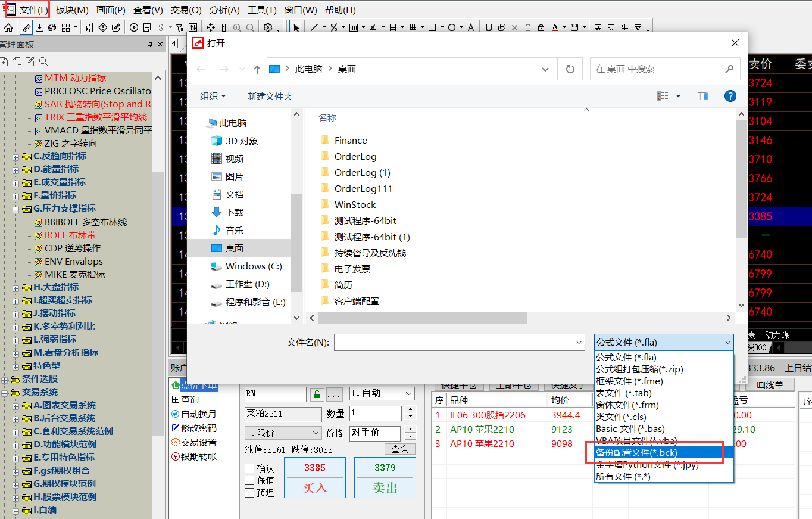Click the padlock lock-drawings icon

541,27
